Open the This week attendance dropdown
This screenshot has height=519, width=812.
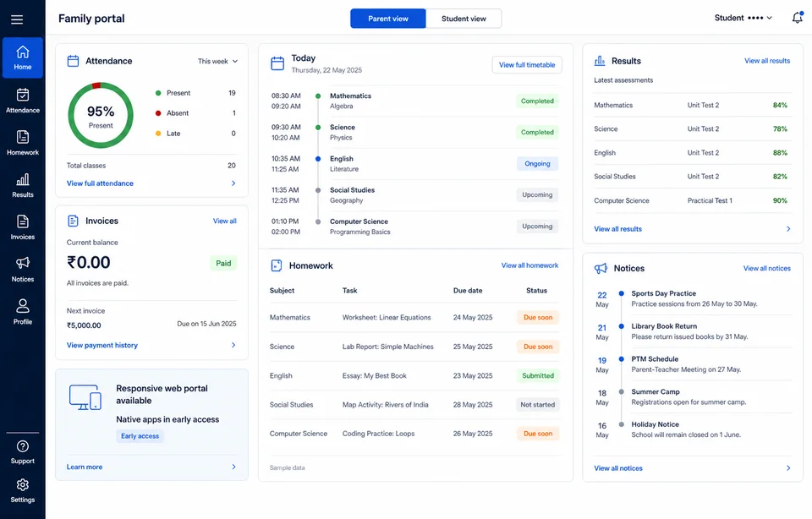coord(217,61)
